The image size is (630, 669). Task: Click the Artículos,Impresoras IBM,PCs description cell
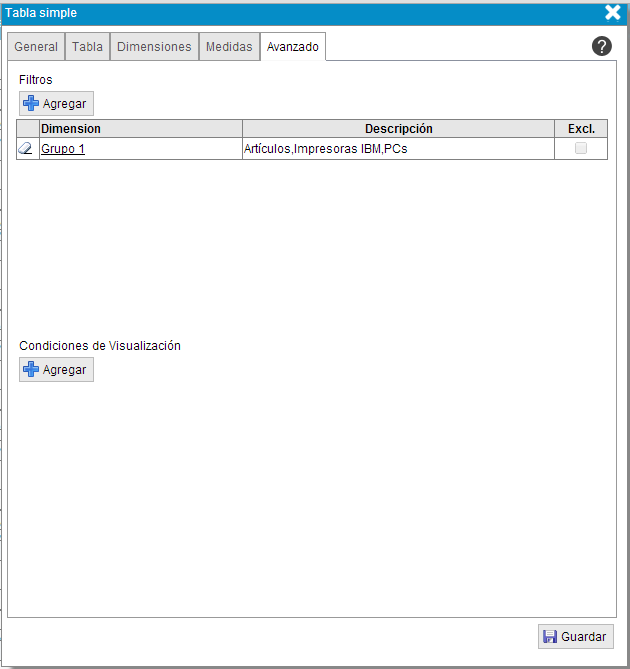tap(326, 149)
